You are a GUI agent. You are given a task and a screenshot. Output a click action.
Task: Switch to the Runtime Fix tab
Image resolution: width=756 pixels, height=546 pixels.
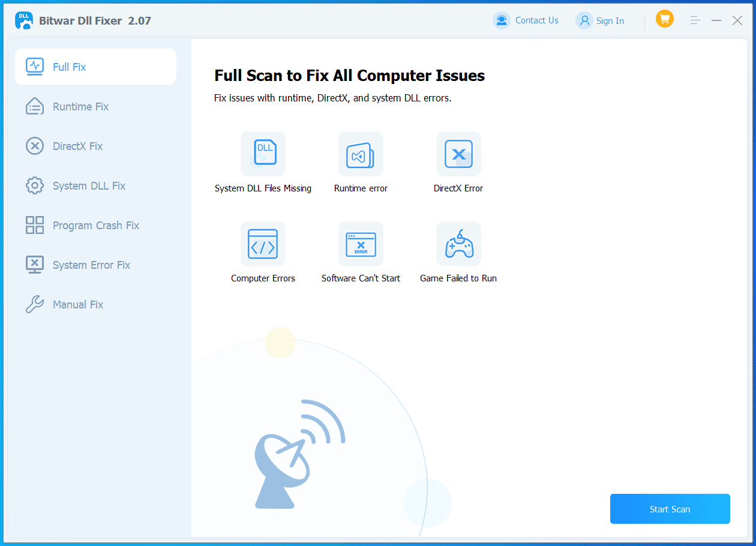coord(96,106)
